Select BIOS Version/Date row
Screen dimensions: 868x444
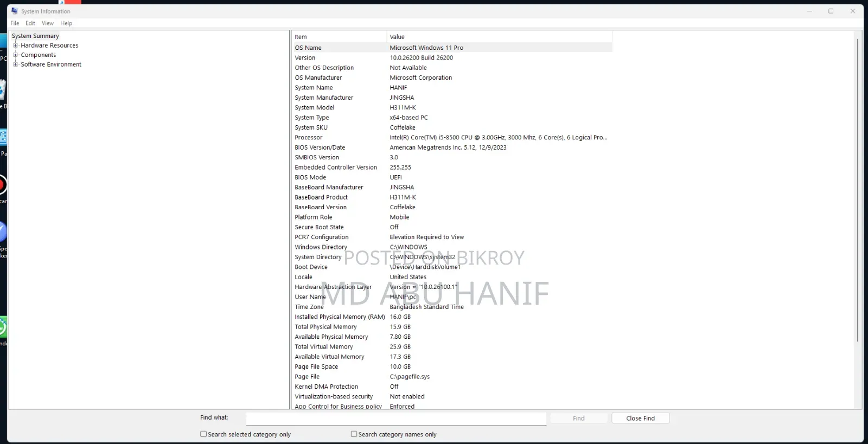452,147
